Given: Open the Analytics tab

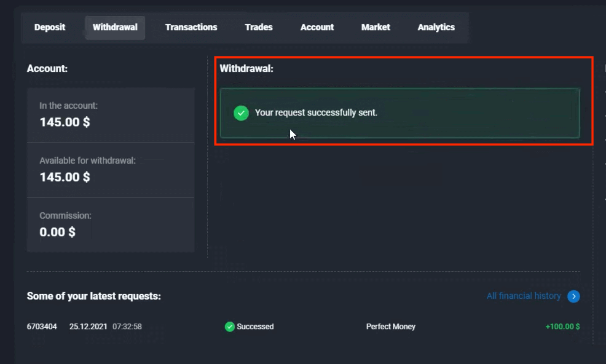Looking at the screenshot, I should tap(436, 27).
